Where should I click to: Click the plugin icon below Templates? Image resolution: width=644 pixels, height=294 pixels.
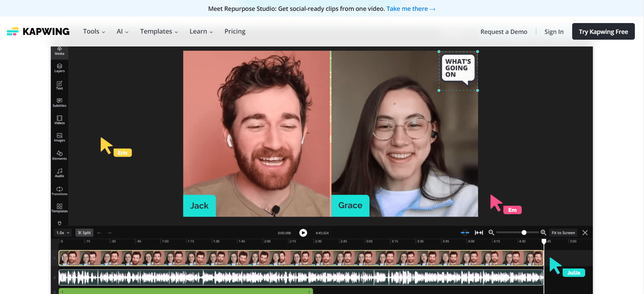pyautogui.click(x=59, y=223)
